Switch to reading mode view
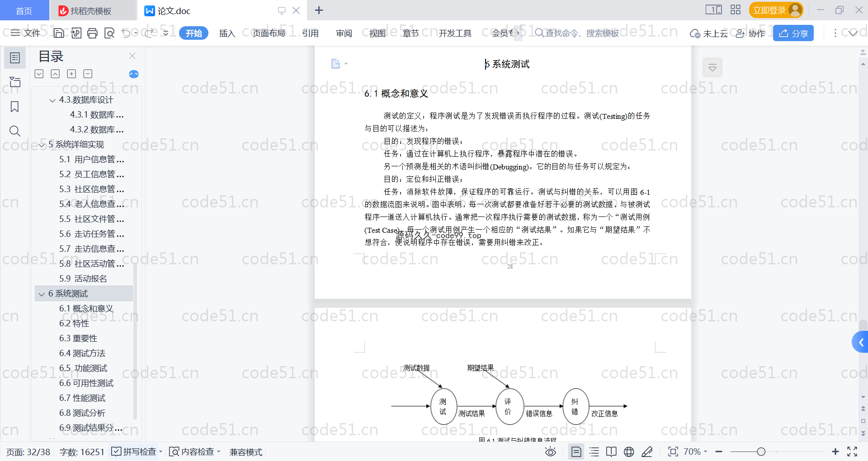The width and height of the screenshot is (868, 461). [x=611, y=452]
